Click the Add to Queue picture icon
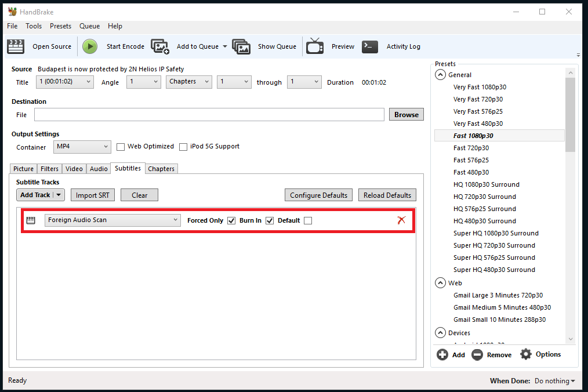The image size is (588, 392). click(x=159, y=46)
